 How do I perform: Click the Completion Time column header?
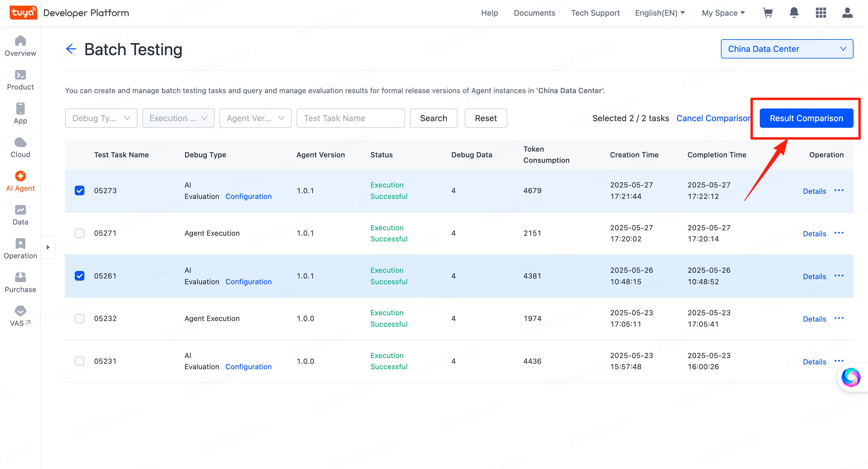tap(717, 155)
